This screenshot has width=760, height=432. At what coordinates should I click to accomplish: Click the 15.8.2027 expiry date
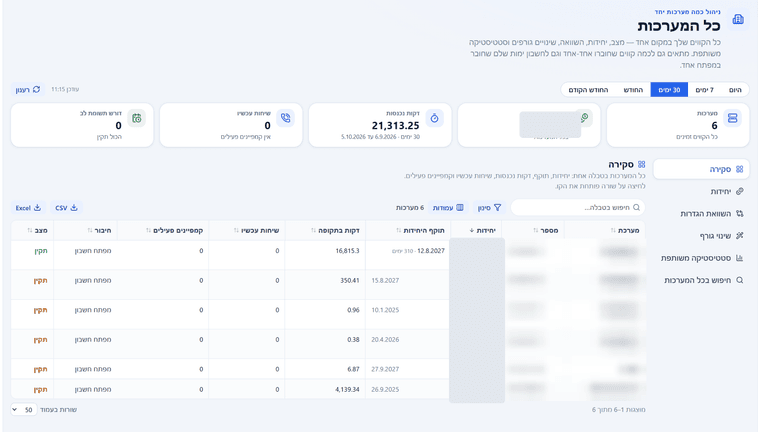385,280
